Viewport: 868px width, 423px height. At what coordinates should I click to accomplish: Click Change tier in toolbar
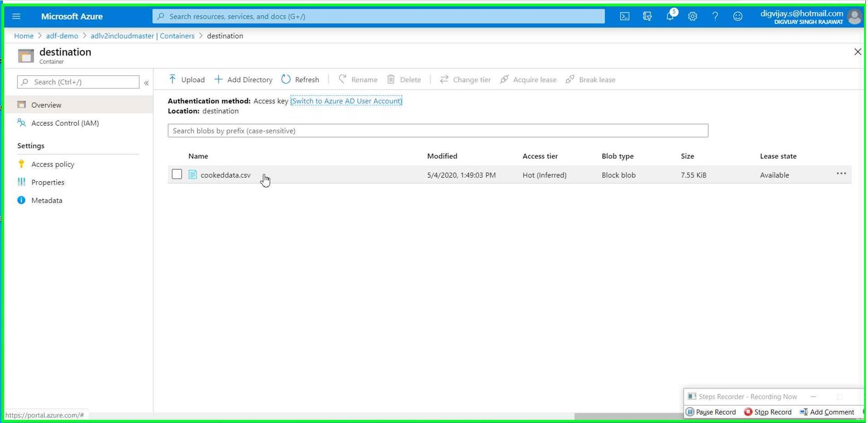click(465, 80)
